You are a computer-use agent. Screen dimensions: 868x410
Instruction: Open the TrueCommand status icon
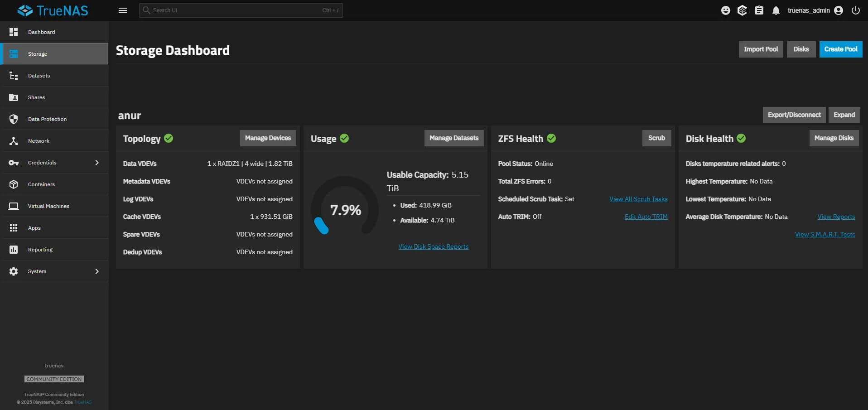[743, 10]
